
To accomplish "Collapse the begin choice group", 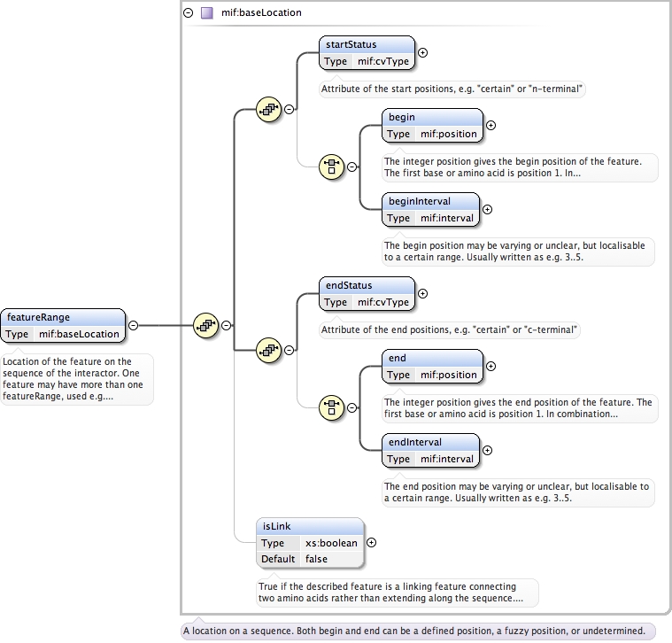I will pyautogui.click(x=351, y=167).
